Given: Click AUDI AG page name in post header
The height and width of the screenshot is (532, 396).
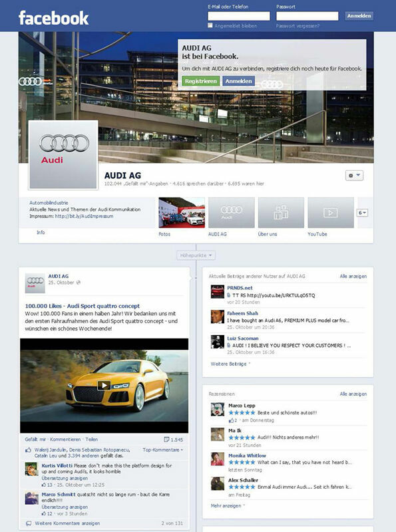Looking at the screenshot, I should (59, 276).
